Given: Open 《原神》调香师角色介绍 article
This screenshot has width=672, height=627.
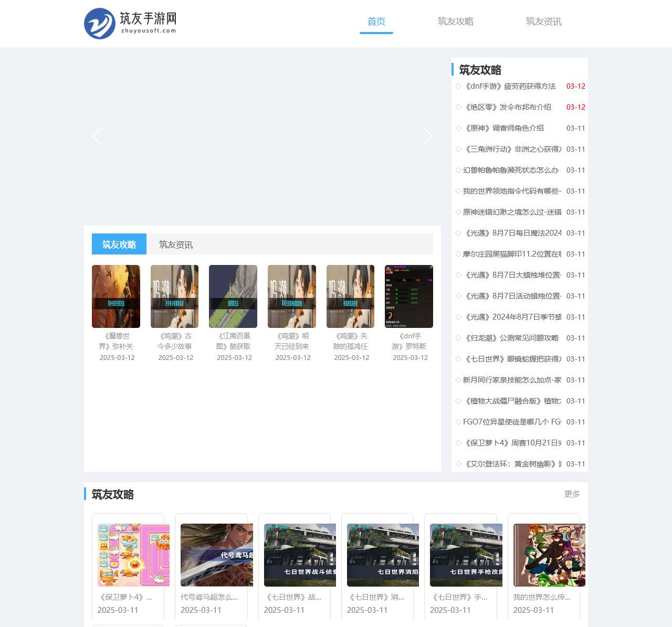Looking at the screenshot, I should (503, 128).
